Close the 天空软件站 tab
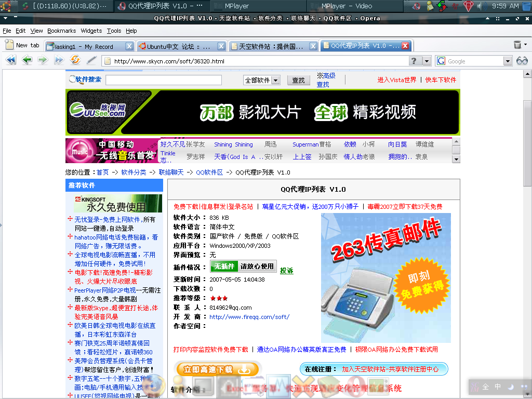This screenshot has width=532, height=399. tap(313, 46)
